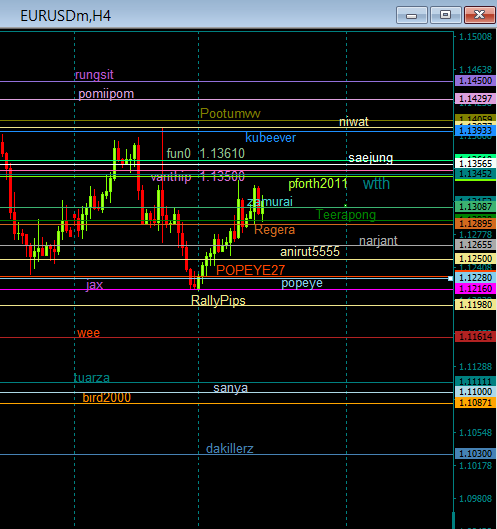497x529 pixels.
Task: Click the 1.13933 blue price tag
Action: pyautogui.click(x=475, y=131)
